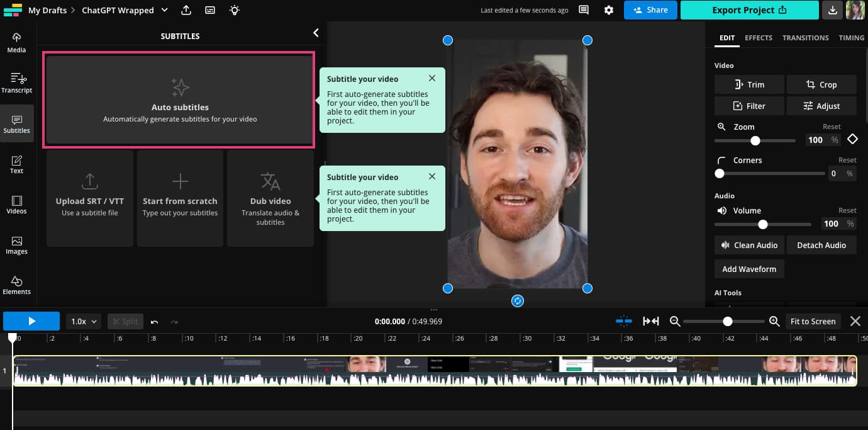Click the Volume percentage input field

pos(839,223)
